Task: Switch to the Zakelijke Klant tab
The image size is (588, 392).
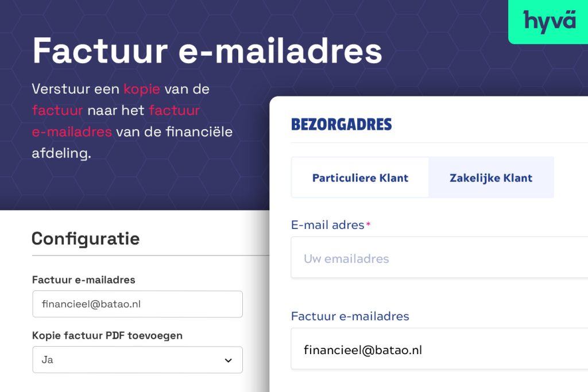Action: tap(491, 178)
